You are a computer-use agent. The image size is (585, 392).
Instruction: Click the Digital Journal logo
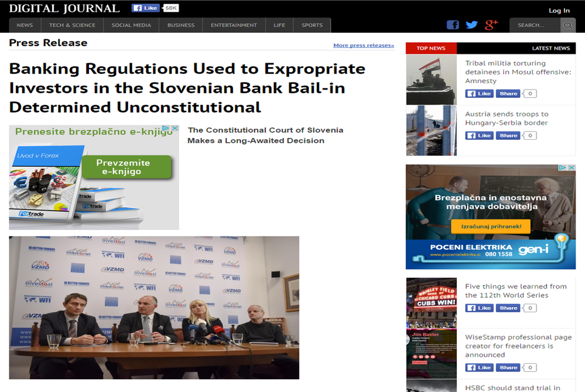pos(64,8)
